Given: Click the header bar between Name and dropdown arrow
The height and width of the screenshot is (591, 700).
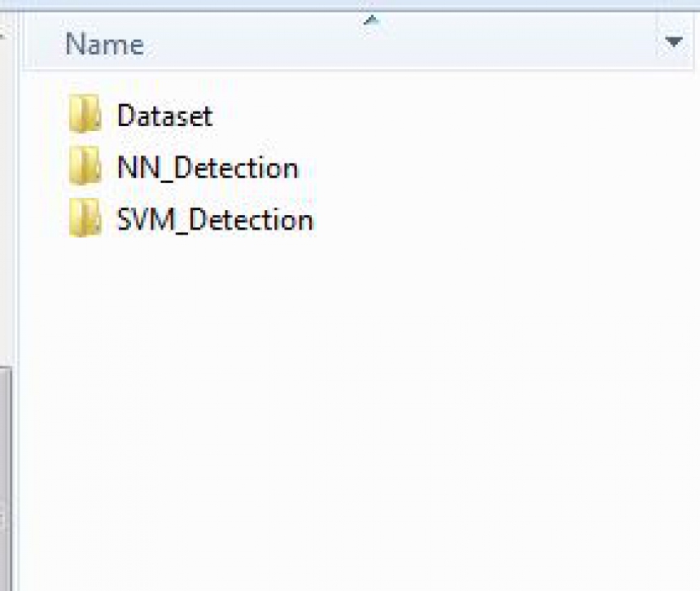Looking at the screenshot, I should click(491, 44).
